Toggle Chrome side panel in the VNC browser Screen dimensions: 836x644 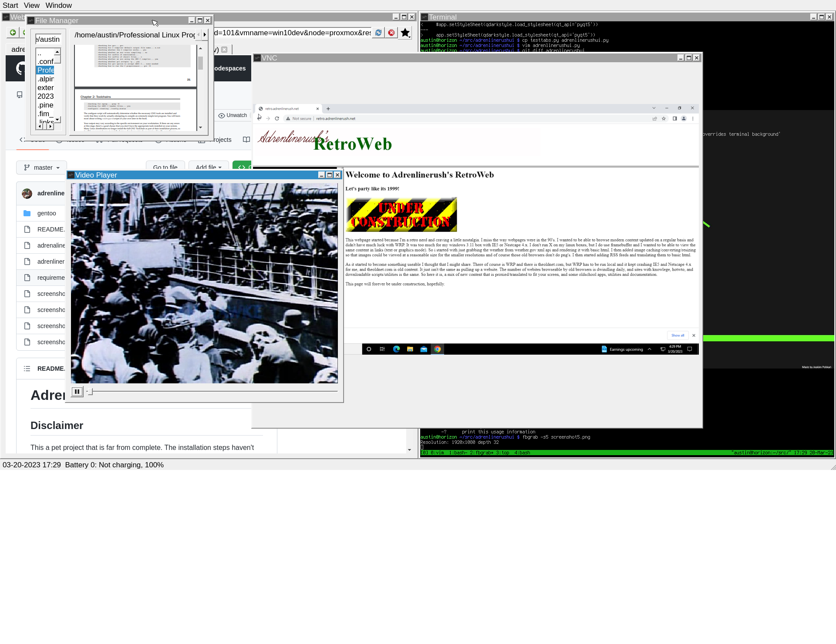(x=674, y=118)
